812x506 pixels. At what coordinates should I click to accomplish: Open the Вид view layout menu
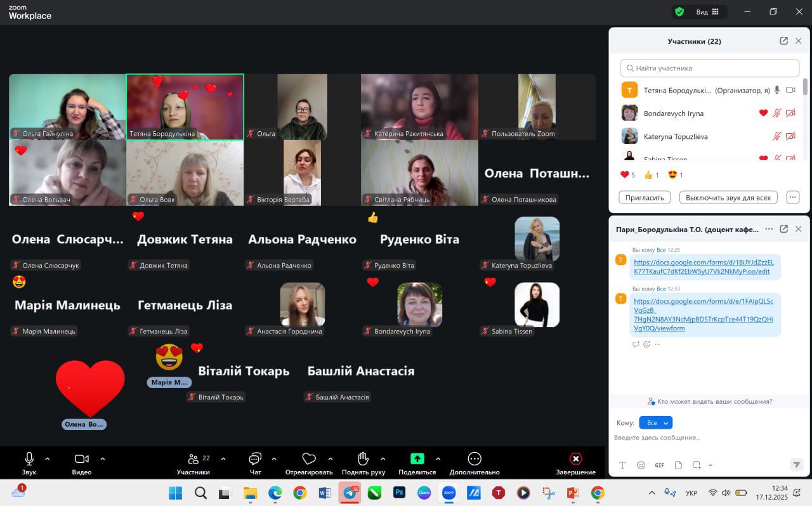click(707, 11)
